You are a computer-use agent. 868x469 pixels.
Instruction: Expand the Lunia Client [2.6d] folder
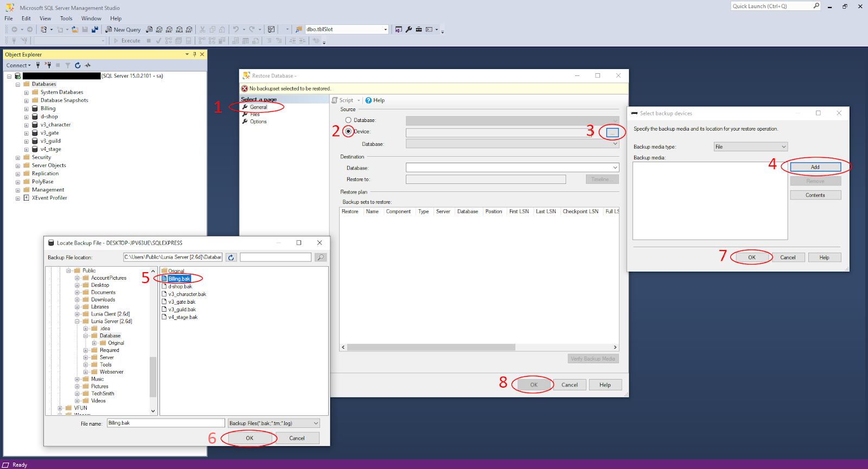coord(77,314)
